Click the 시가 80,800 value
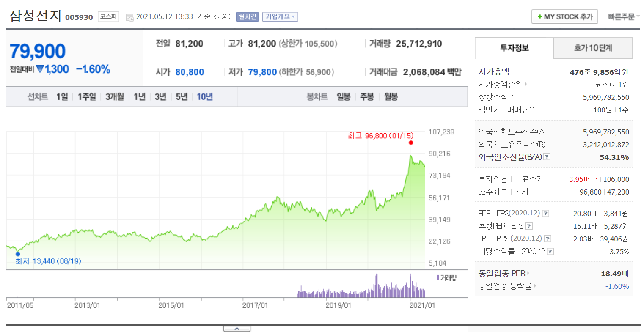 pos(190,72)
